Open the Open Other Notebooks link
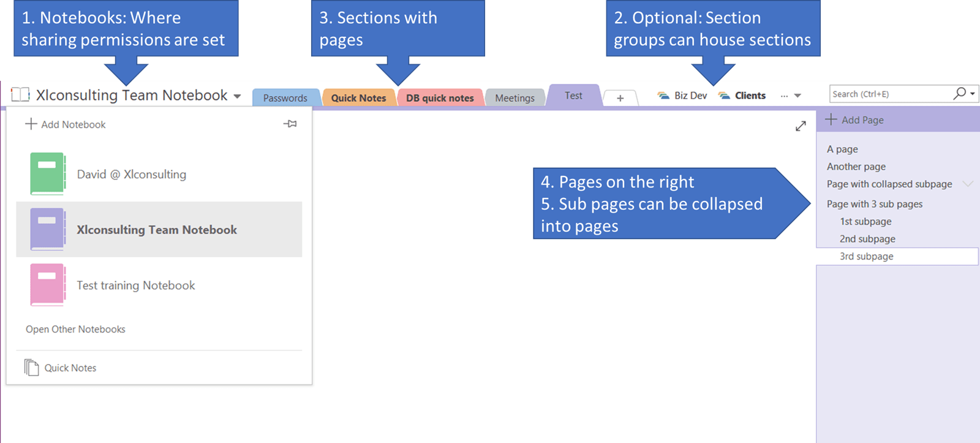The width and height of the screenshot is (980, 443). click(x=75, y=329)
